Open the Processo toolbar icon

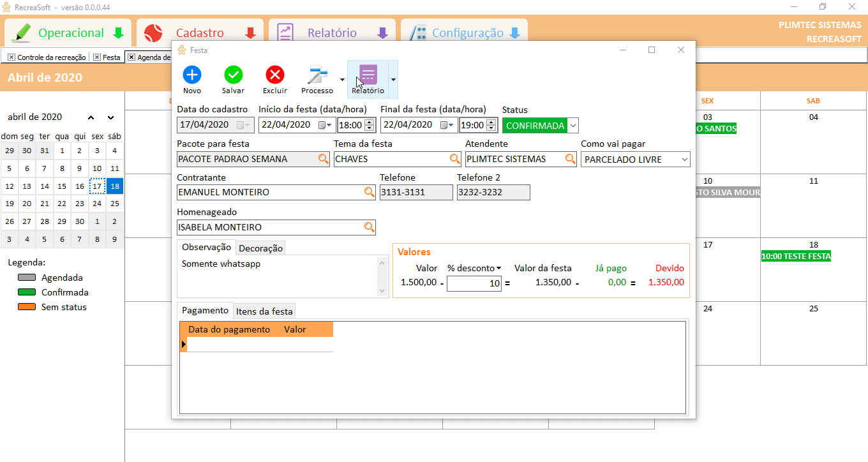pos(317,75)
